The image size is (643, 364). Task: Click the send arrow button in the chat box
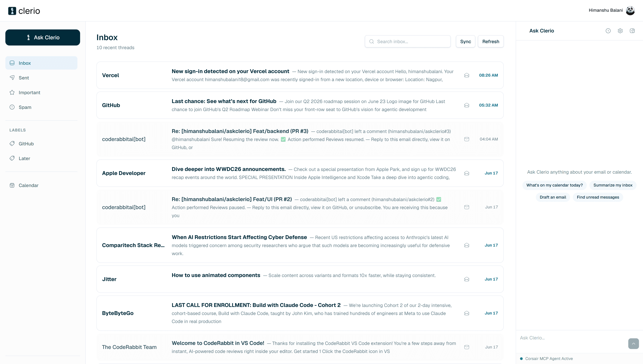click(633, 343)
